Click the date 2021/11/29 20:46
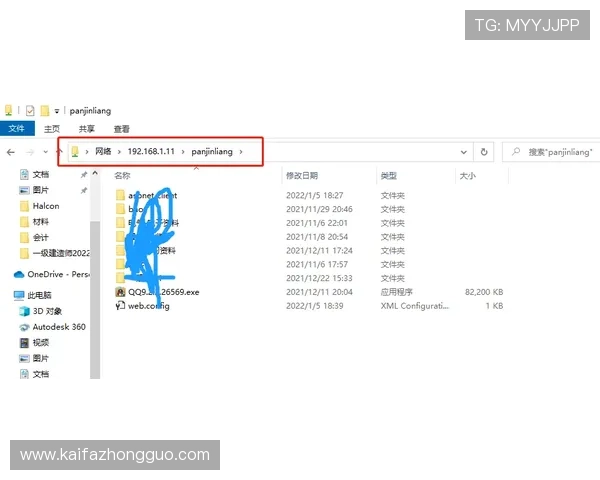 pos(319,209)
